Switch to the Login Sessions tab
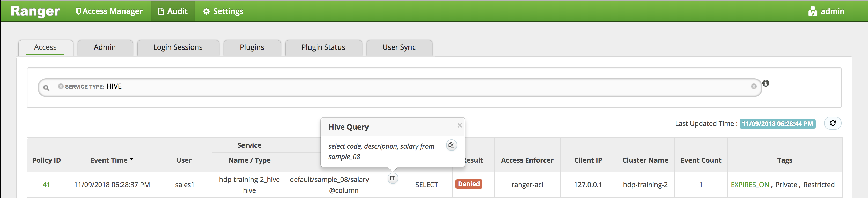 click(178, 48)
